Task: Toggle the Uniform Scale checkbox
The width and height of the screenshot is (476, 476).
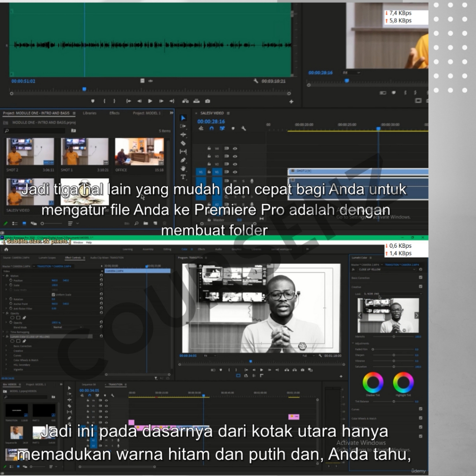Action: pos(53,295)
